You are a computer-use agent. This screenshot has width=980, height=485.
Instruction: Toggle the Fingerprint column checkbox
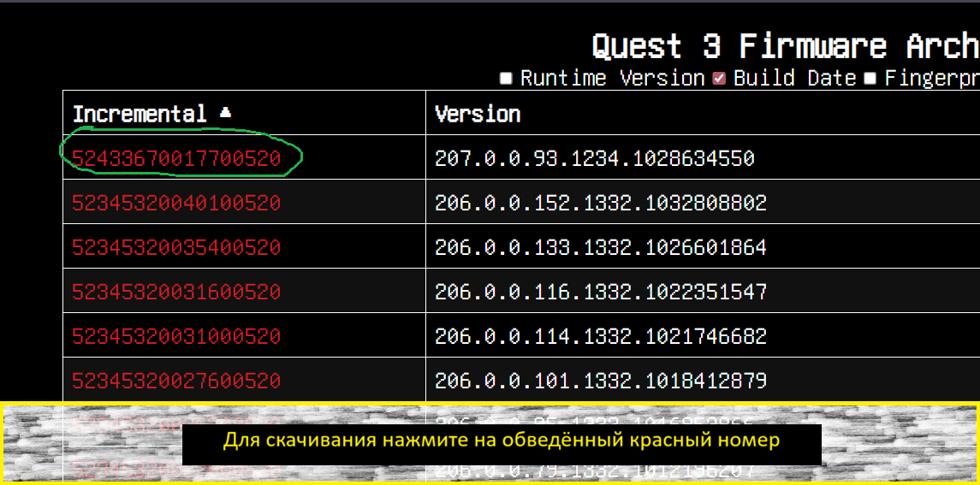pos(870,79)
